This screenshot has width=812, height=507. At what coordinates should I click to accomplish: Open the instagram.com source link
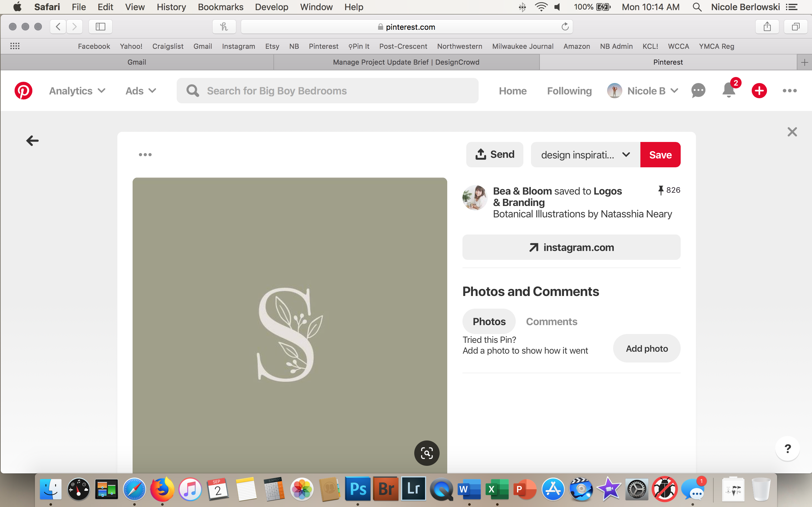pyautogui.click(x=571, y=247)
